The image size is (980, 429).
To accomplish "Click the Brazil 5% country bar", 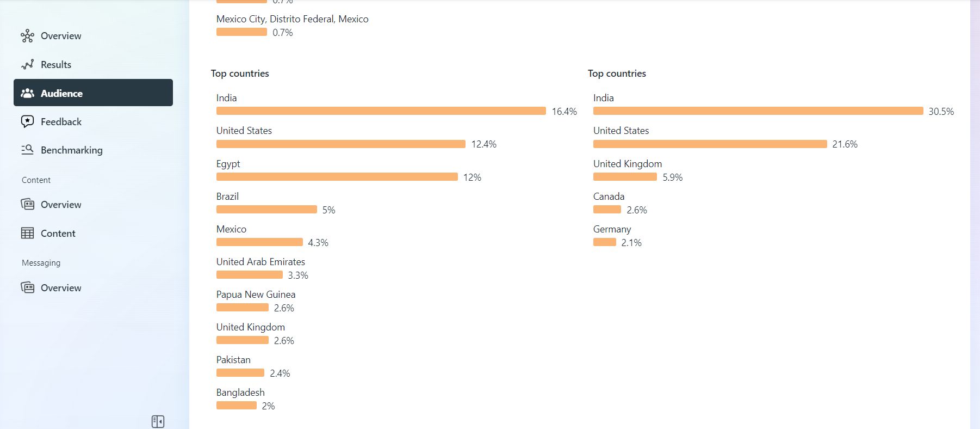I will click(266, 210).
